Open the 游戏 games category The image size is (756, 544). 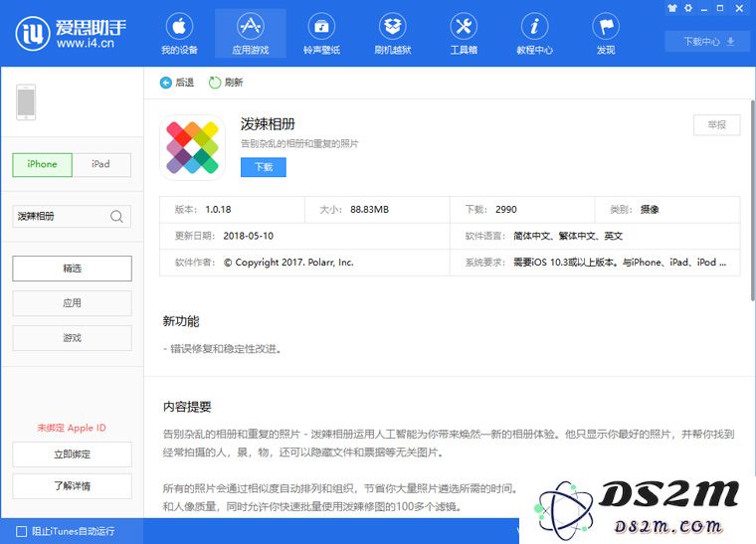pyautogui.click(x=72, y=338)
